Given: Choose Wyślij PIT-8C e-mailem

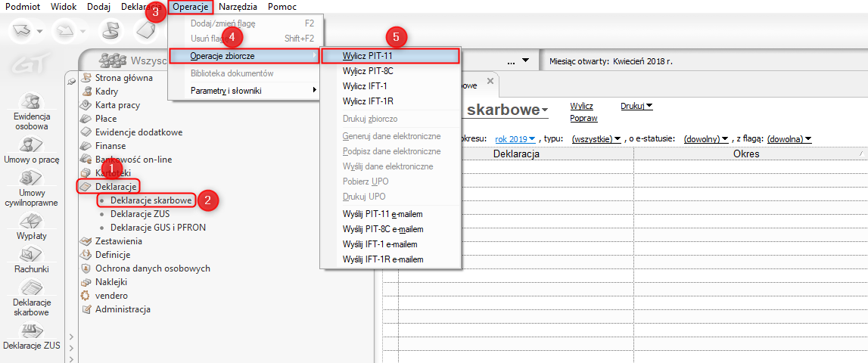Looking at the screenshot, I should point(390,228).
